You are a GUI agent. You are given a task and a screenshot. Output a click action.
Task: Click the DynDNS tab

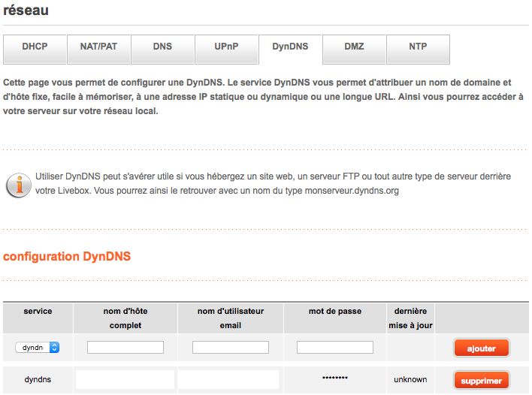point(291,49)
